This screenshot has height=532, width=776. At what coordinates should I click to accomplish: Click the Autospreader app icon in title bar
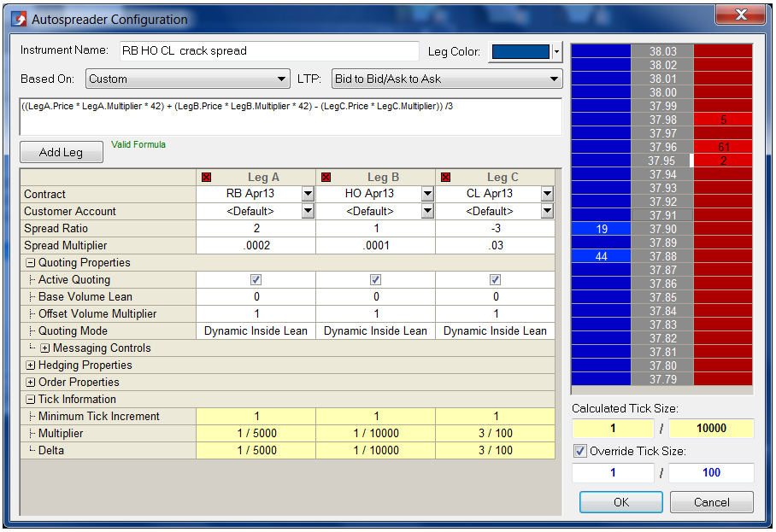pos(18,18)
